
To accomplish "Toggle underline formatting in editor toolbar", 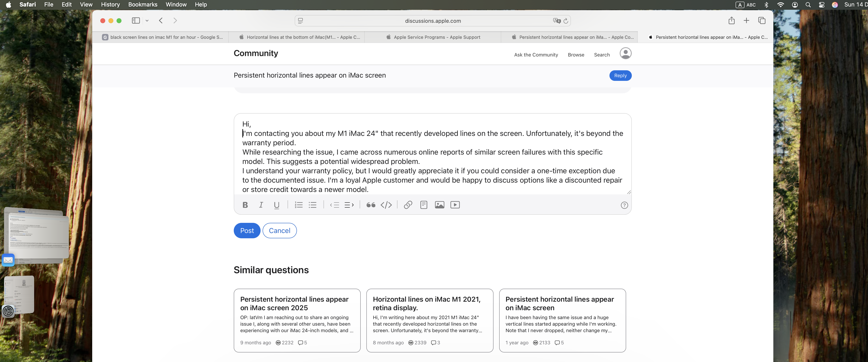I will pyautogui.click(x=277, y=205).
